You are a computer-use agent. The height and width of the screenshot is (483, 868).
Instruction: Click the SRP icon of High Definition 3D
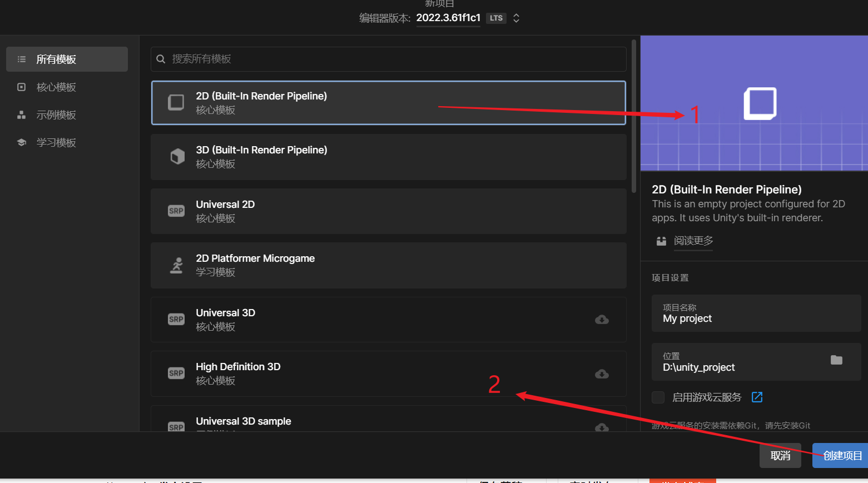coord(176,373)
